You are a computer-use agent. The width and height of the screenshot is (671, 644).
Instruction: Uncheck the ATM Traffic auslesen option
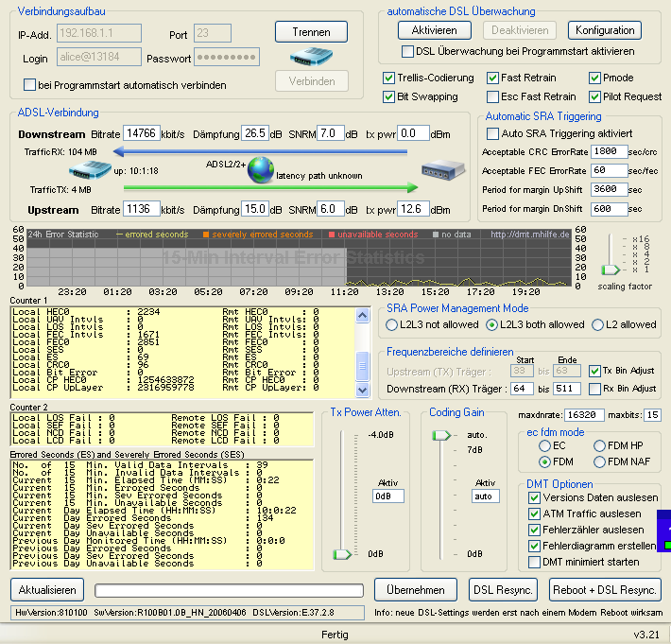pyautogui.click(x=535, y=513)
